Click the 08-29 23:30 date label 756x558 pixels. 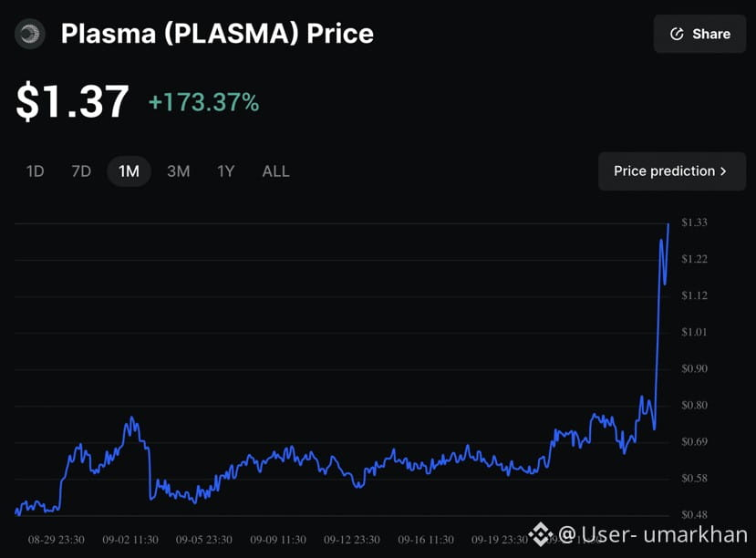57,540
